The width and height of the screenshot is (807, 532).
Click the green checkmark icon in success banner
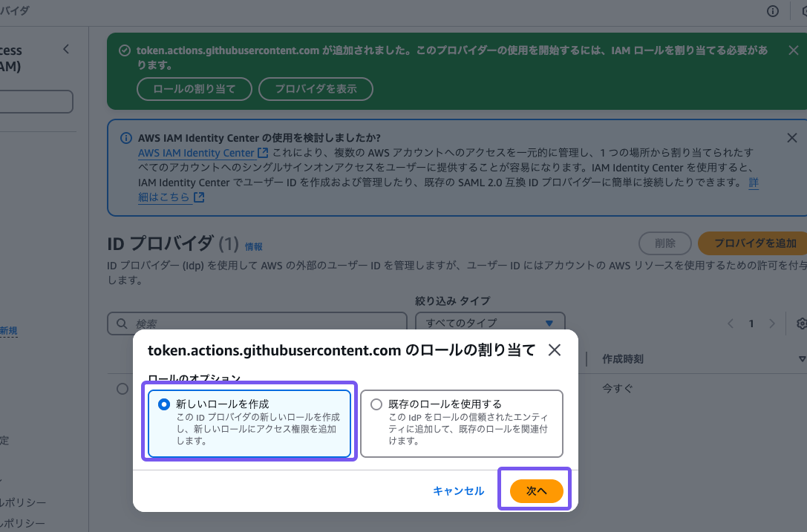coord(124,50)
